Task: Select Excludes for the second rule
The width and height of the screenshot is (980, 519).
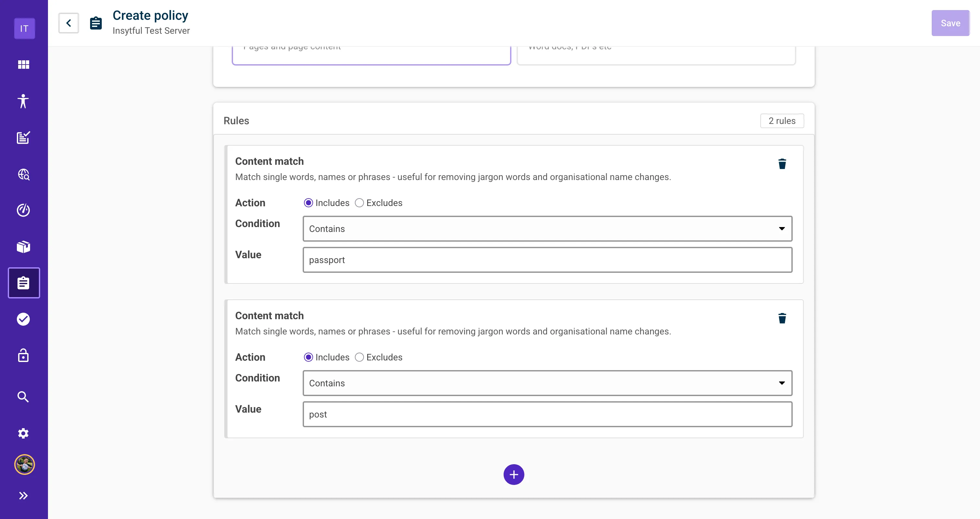Action: coord(359,357)
